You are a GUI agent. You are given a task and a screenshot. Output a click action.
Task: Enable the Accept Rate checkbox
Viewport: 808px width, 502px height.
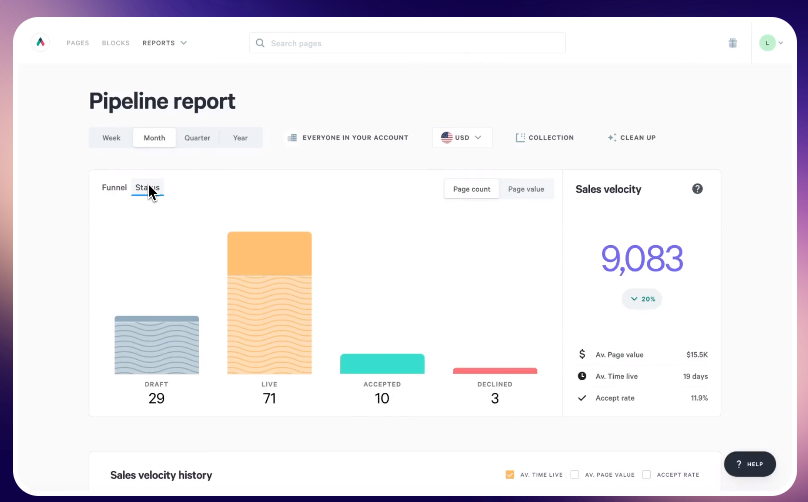(x=646, y=474)
